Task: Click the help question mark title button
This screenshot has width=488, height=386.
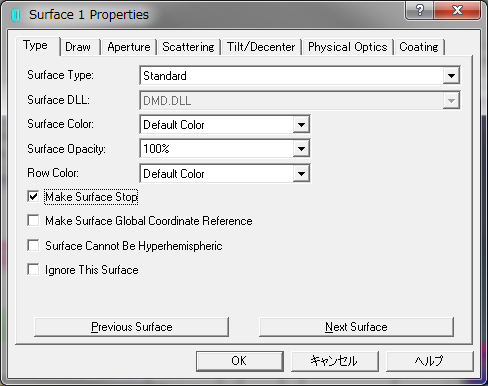Action: click(x=419, y=10)
